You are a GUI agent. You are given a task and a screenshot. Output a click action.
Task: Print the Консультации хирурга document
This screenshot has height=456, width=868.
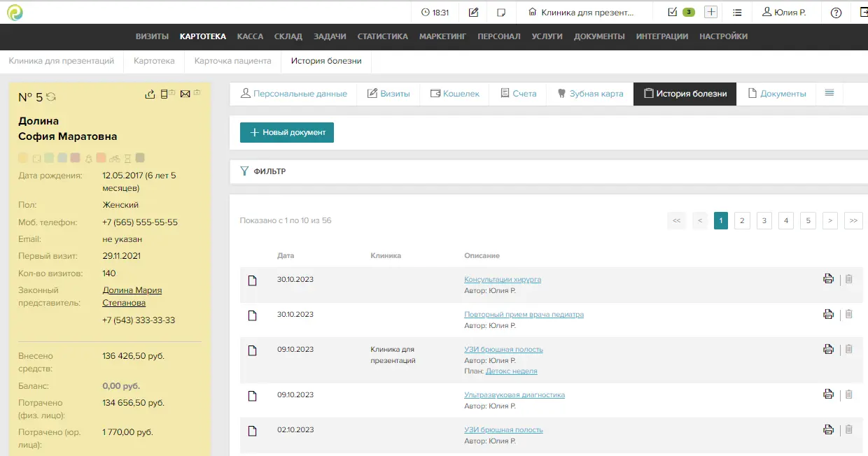[828, 279]
